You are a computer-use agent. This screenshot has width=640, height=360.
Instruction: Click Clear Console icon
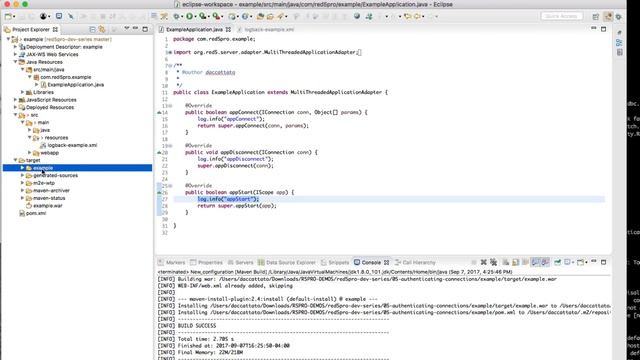[x=505, y=262]
